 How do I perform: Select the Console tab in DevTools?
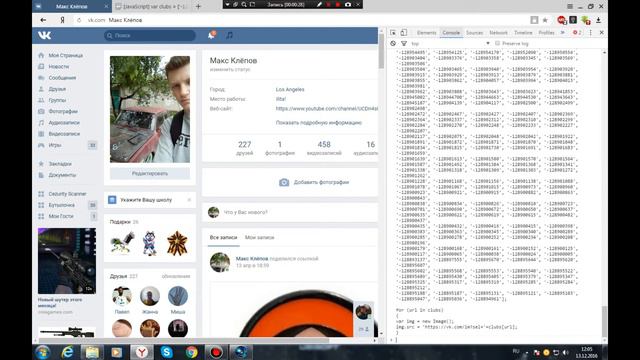(451, 33)
